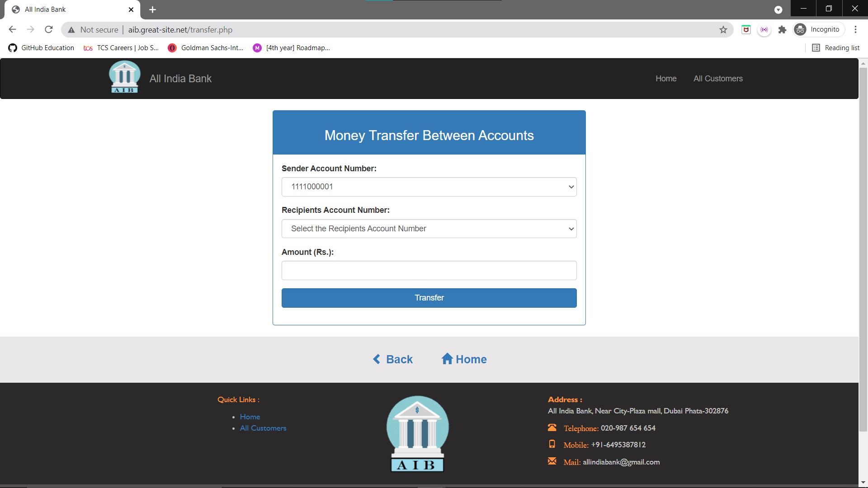This screenshot has height=488, width=868.
Task: Click the Amount (Rs.) input field
Action: tap(429, 271)
